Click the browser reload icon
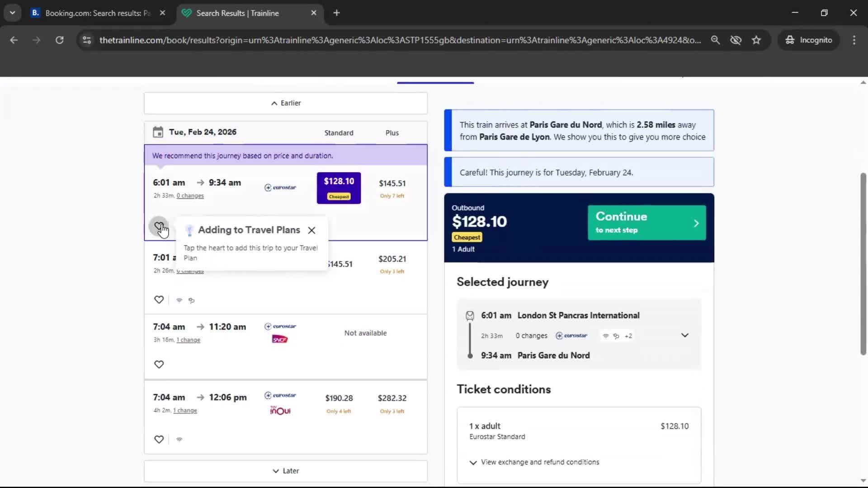 (x=59, y=40)
